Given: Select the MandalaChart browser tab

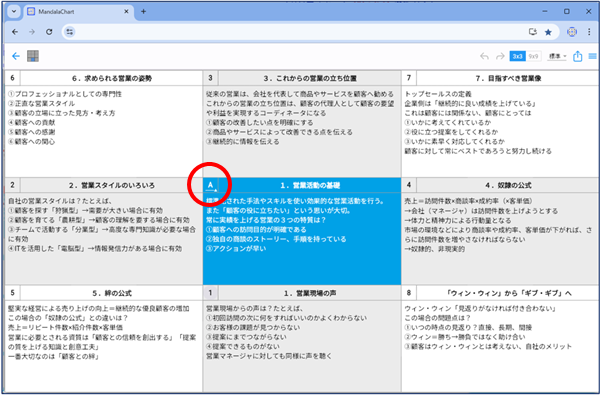Looking at the screenshot, I should [78, 12].
